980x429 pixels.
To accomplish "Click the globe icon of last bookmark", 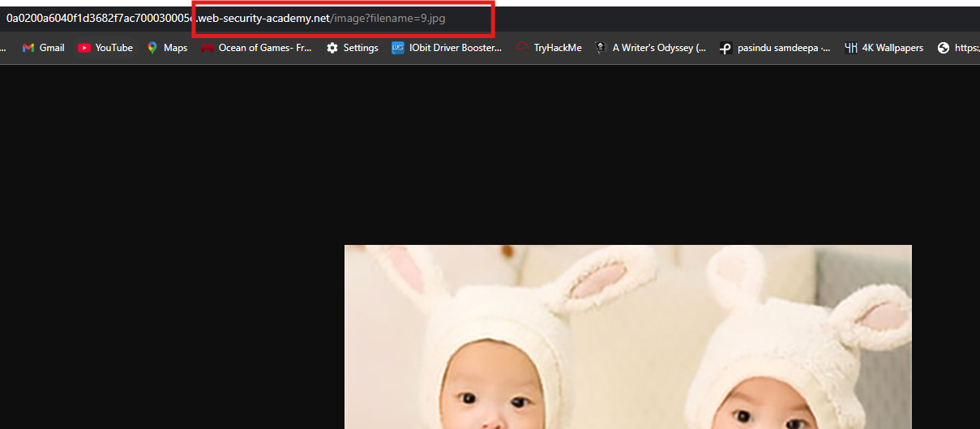I will pos(944,48).
